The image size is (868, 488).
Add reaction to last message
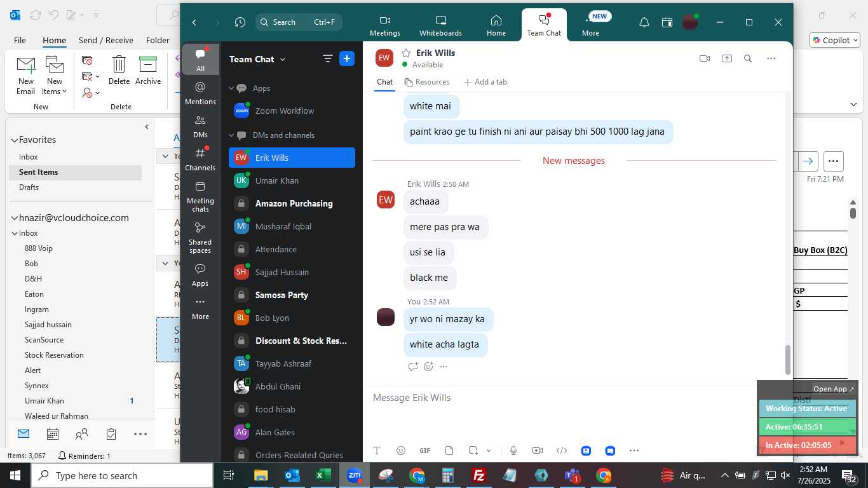coord(429,367)
